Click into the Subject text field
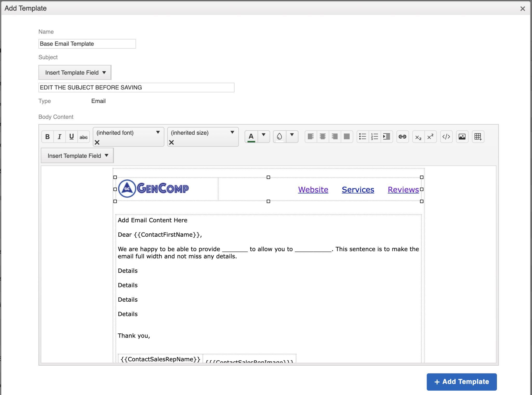The height and width of the screenshot is (395, 532). (136, 88)
